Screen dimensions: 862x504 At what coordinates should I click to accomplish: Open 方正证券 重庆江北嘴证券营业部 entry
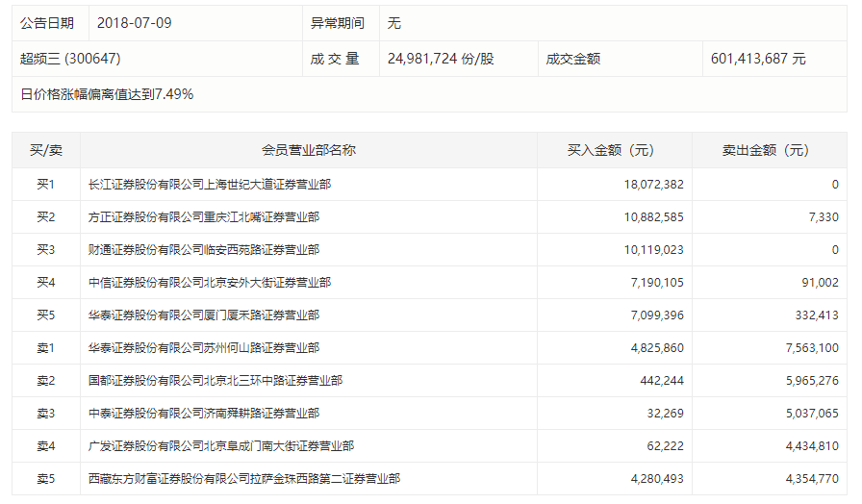coord(203,217)
